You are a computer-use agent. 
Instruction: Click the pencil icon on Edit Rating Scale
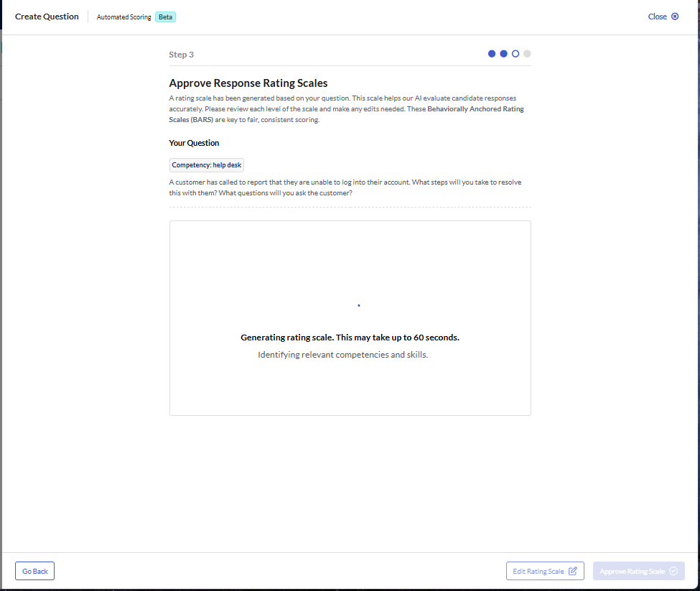point(573,570)
